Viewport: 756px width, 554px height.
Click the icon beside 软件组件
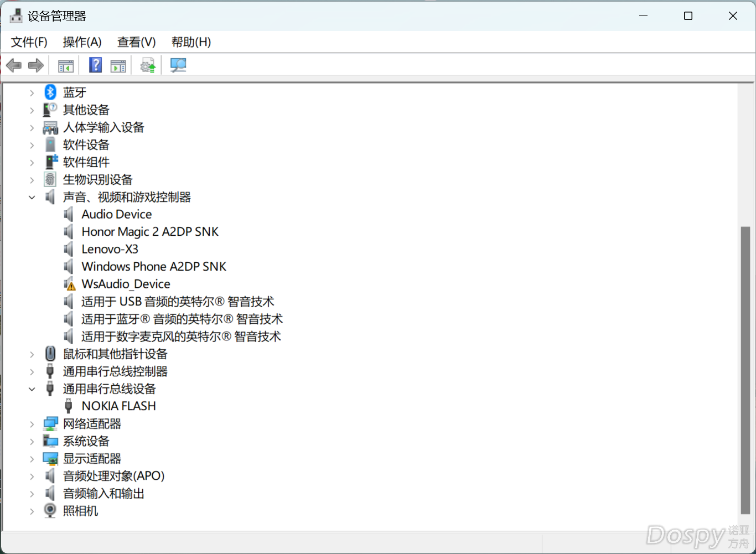[51, 162]
